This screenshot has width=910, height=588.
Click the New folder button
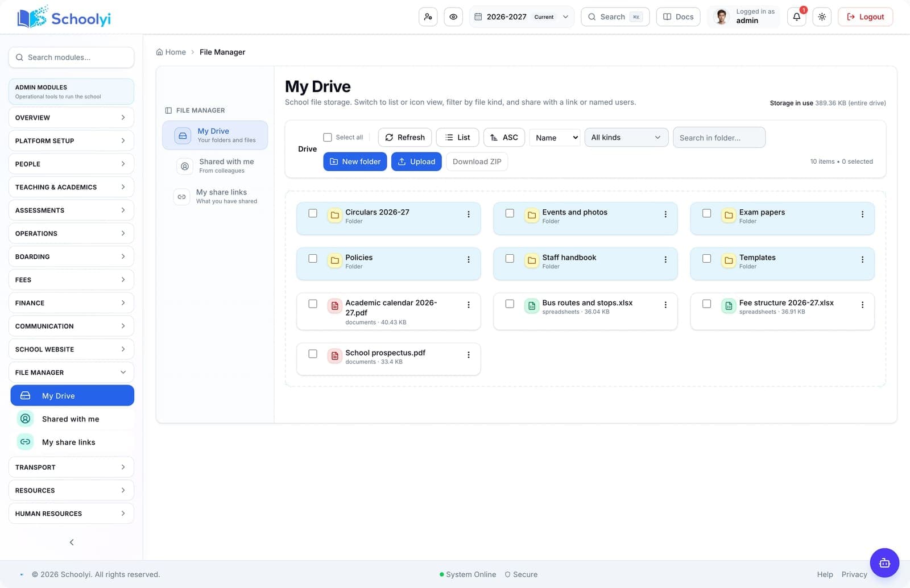click(355, 162)
